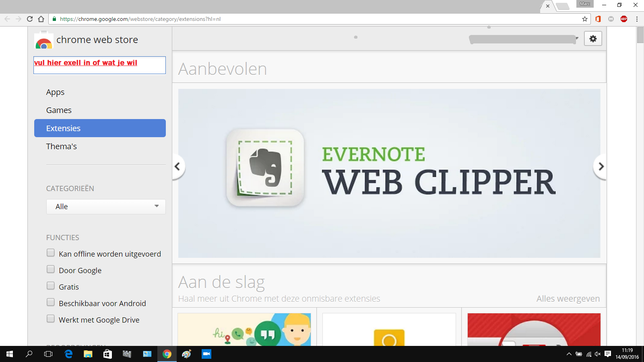Open the Control Panel taskbar icon
This screenshot has height=362, width=644.
(x=147, y=354)
